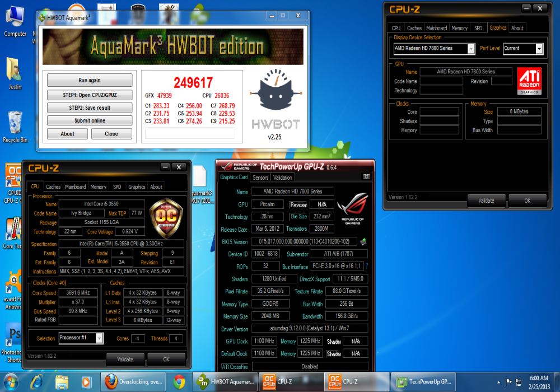Open SPD tab in left CPU-Z
The image size is (560, 392).
[x=117, y=186]
